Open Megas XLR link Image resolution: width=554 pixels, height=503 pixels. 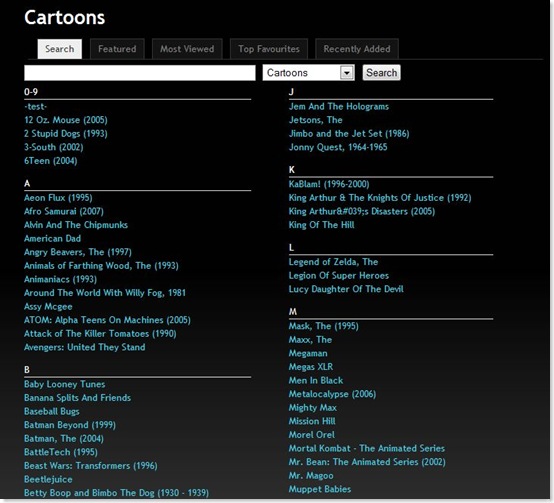[311, 367]
